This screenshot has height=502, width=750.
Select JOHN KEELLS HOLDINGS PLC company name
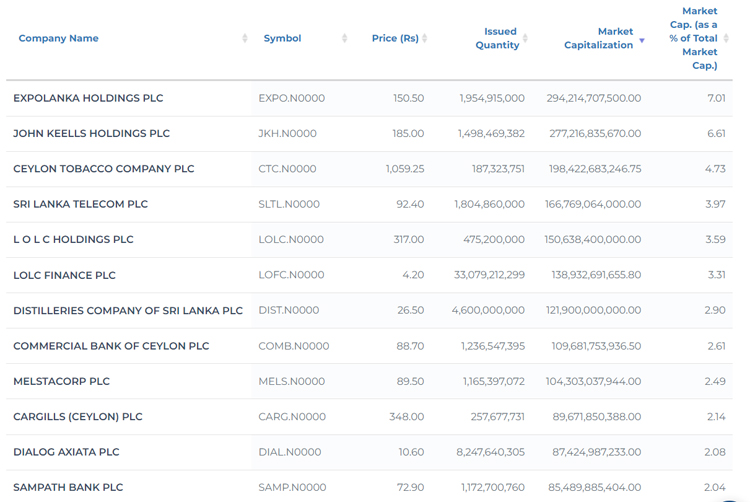(x=91, y=133)
